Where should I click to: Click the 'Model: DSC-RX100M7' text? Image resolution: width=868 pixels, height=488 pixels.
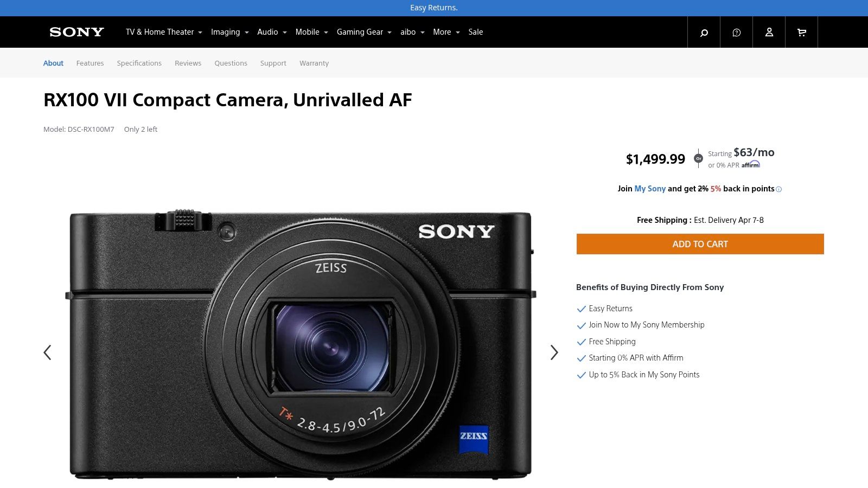(x=79, y=129)
